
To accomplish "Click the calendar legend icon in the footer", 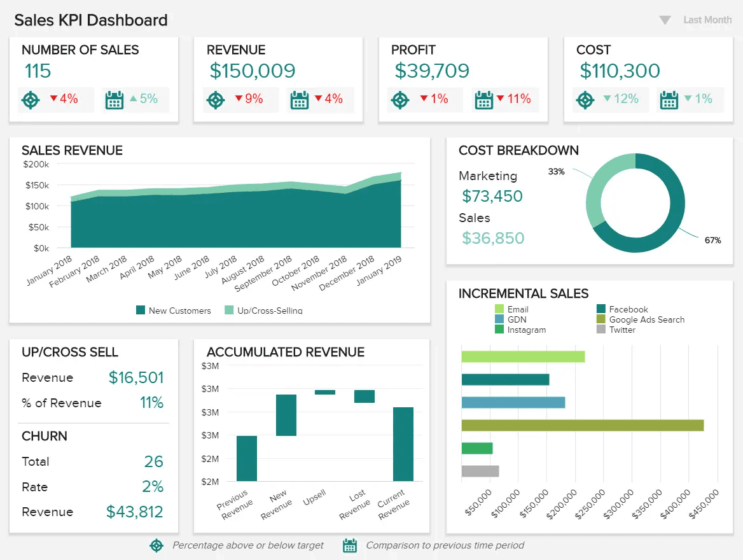I will [x=349, y=545].
